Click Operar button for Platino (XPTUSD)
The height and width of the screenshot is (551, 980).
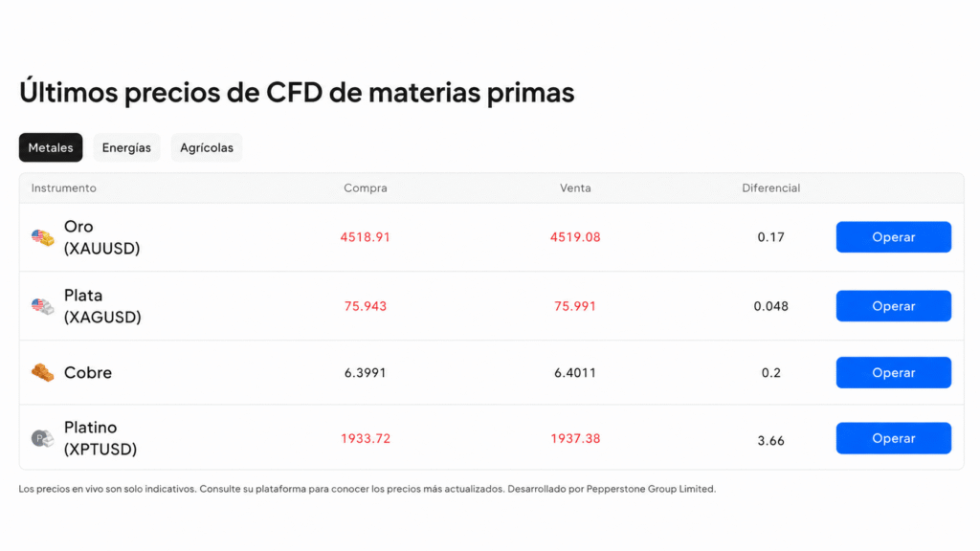tap(894, 438)
